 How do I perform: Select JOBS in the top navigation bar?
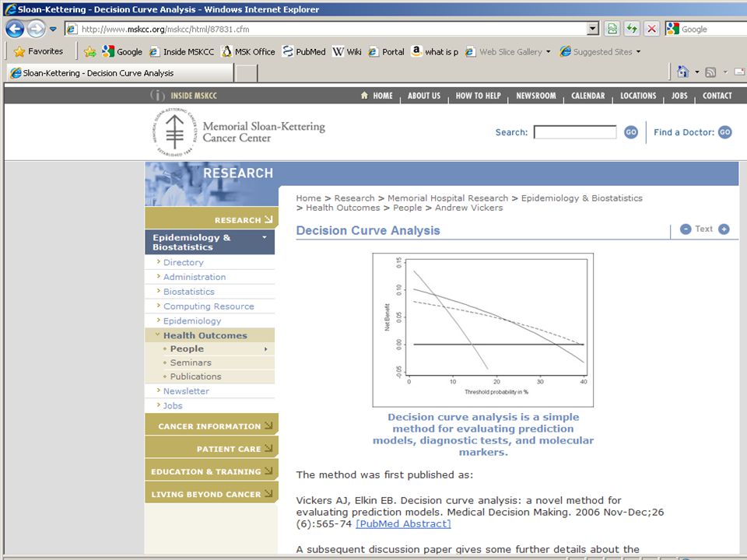(x=679, y=96)
